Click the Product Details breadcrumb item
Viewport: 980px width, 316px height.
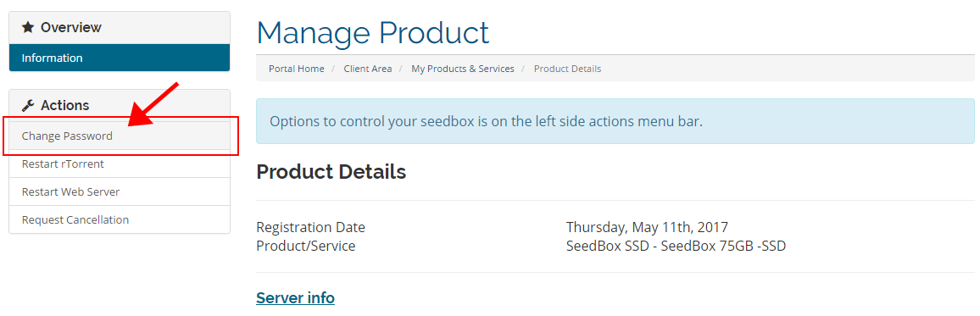click(567, 69)
